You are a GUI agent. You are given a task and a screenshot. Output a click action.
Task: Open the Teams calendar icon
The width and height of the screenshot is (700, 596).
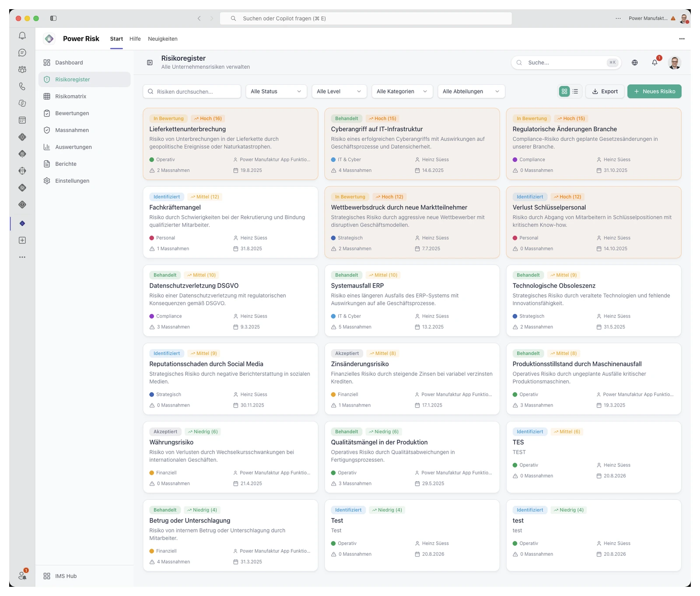click(x=22, y=120)
